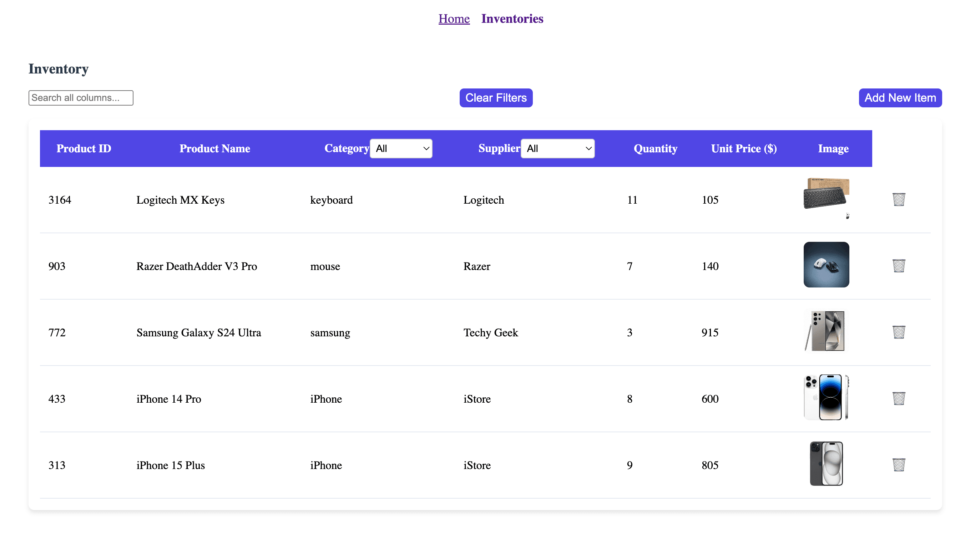Click the Product Name column header

point(214,148)
